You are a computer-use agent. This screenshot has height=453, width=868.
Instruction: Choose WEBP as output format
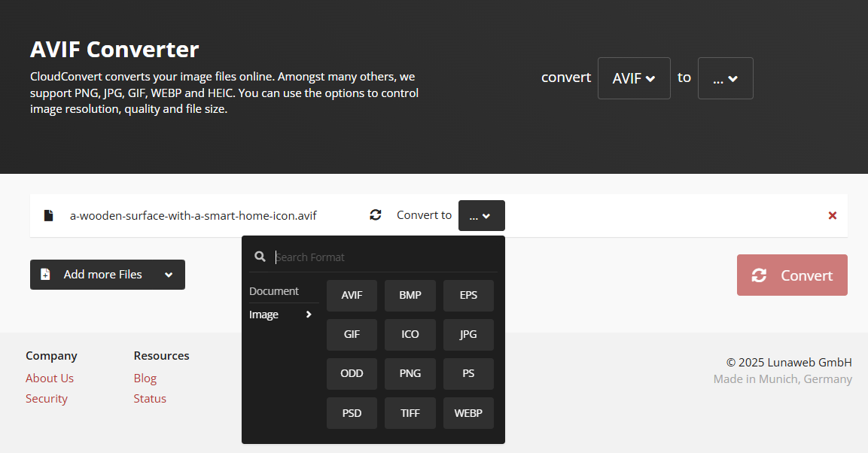(468, 413)
